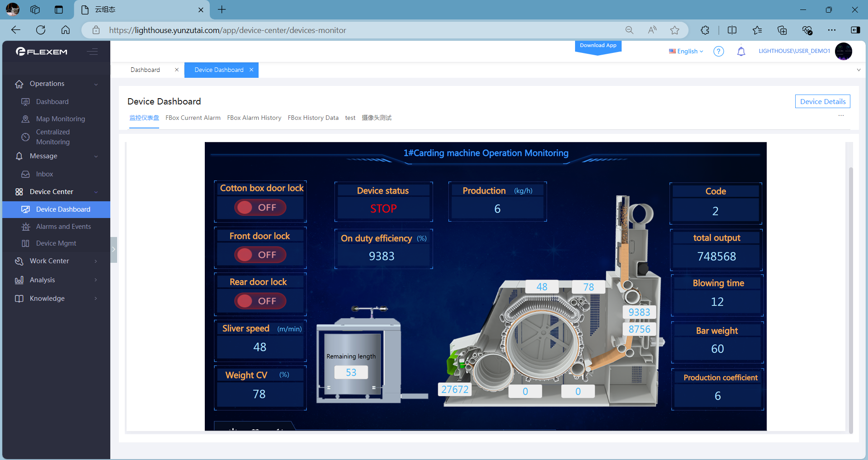
Task: Open the tab list dropdown arrow
Action: 859,70
